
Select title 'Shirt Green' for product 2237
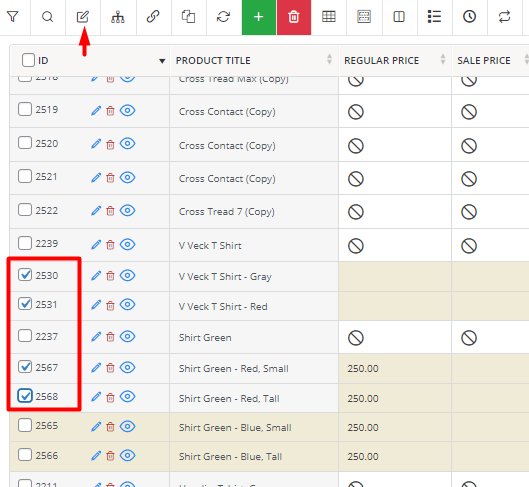[x=205, y=338]
